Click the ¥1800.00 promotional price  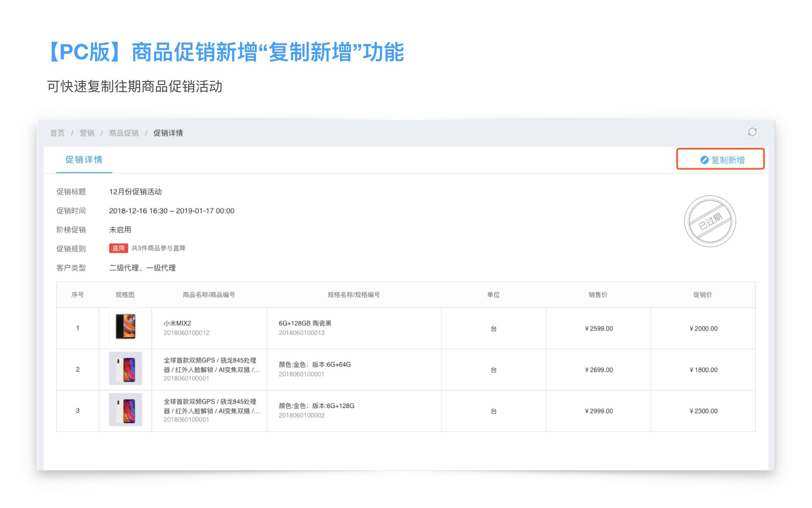(703, 370)
